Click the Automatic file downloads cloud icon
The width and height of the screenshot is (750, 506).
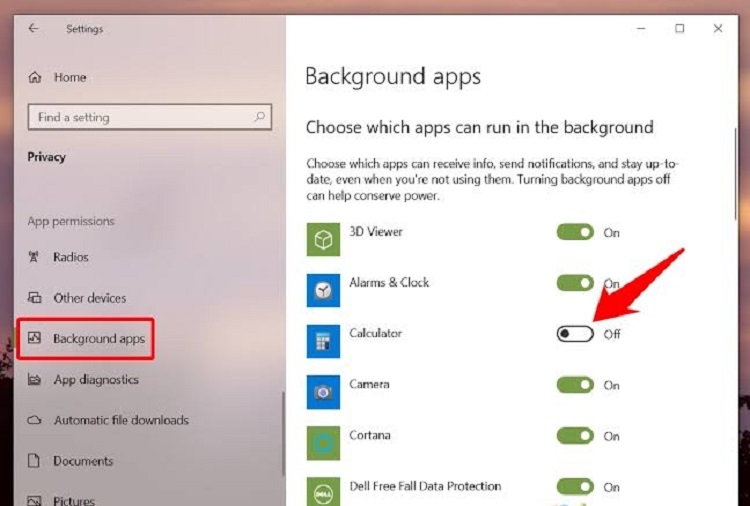pyautogui.click(x=34, y=420)
